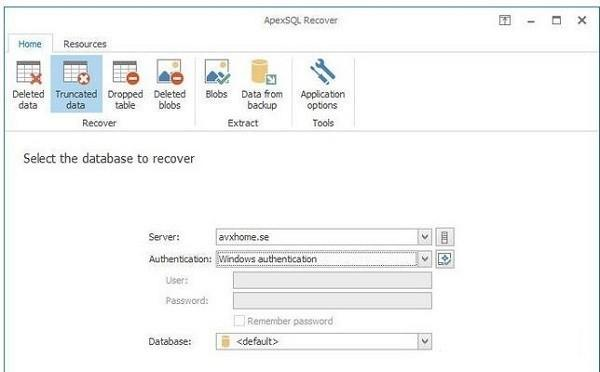The height and width of the screenshot is (372, 600).
Task: Select the Truncated data ribbon button
Action: (x=76, y=84)
